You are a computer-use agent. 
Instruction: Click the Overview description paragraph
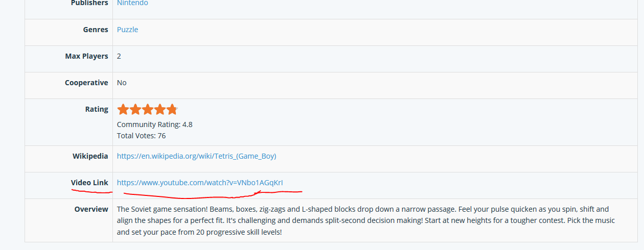(x=366, y=220)
